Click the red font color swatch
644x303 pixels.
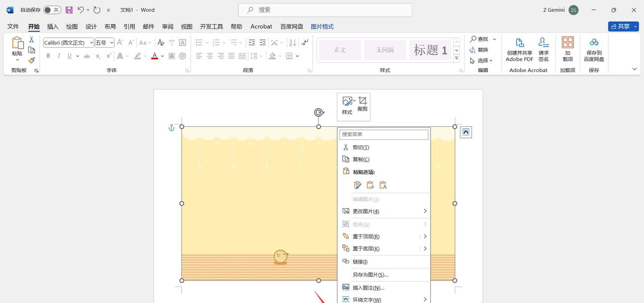tap(154, 56)
